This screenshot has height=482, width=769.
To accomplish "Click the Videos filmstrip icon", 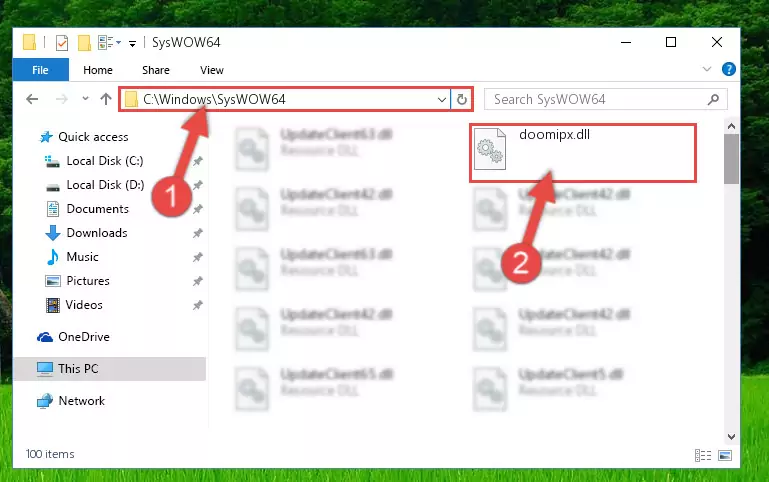I will [52, 305].
